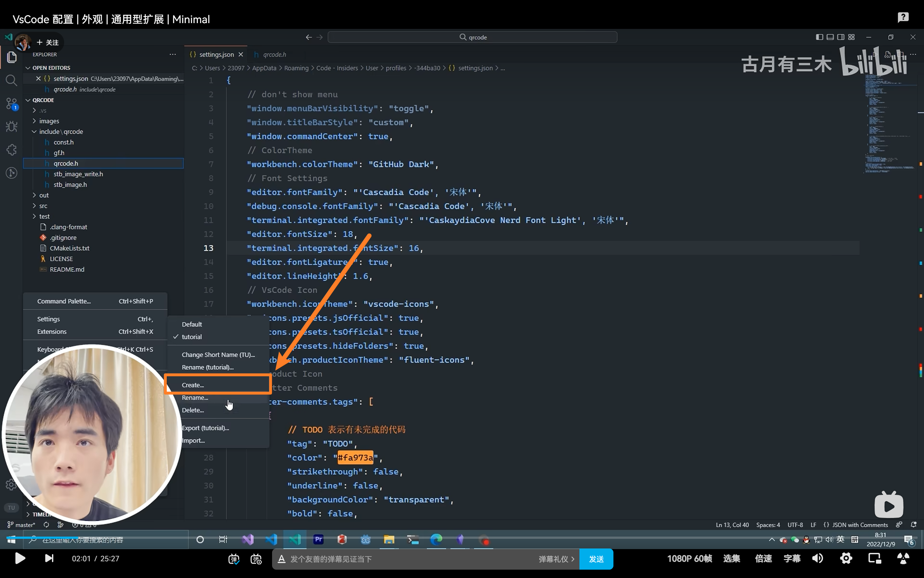924x578 pixels.
Task: Toggle the 英 input method indicator in the system tray
Action: 840,539
